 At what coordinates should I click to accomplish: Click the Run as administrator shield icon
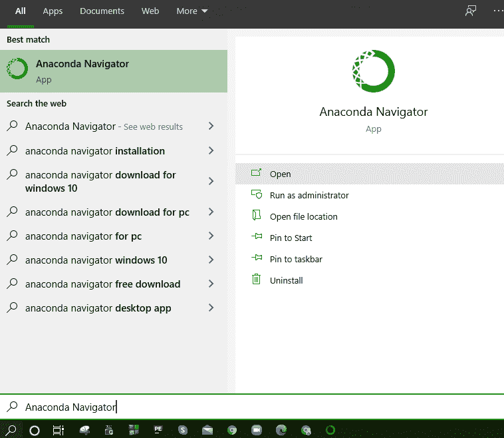pyautogui.click(x=256, y=195)
